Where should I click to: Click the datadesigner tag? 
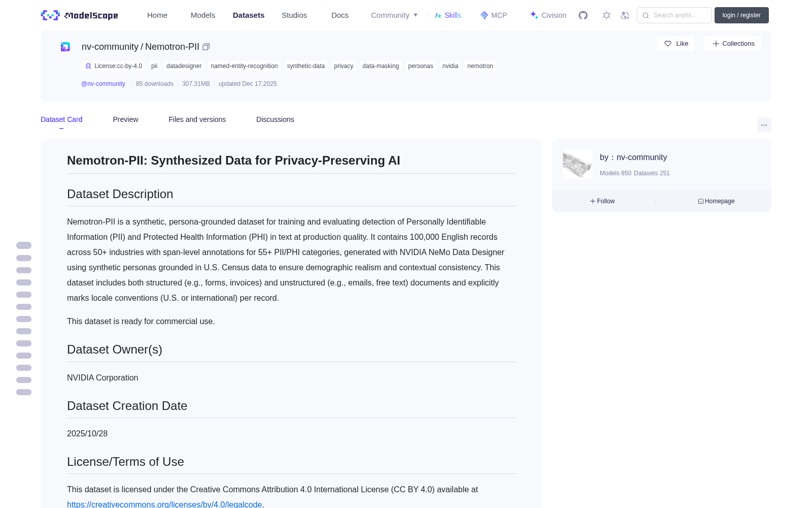pos(184,66)
